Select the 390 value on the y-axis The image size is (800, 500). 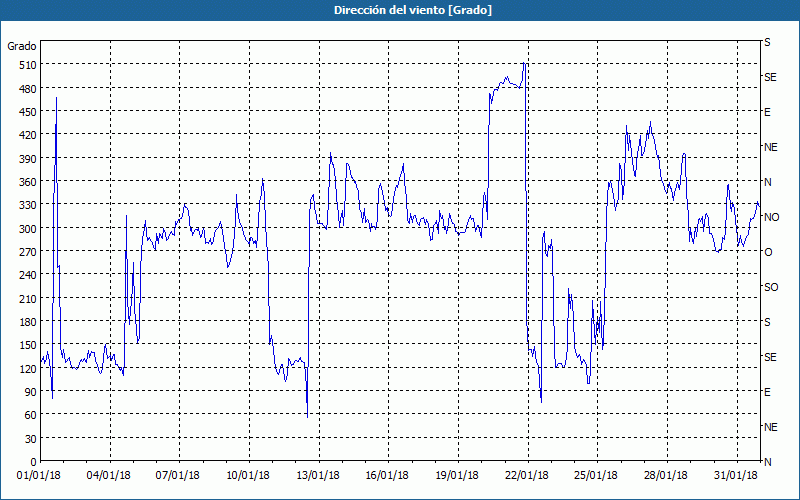coord(28,159)
